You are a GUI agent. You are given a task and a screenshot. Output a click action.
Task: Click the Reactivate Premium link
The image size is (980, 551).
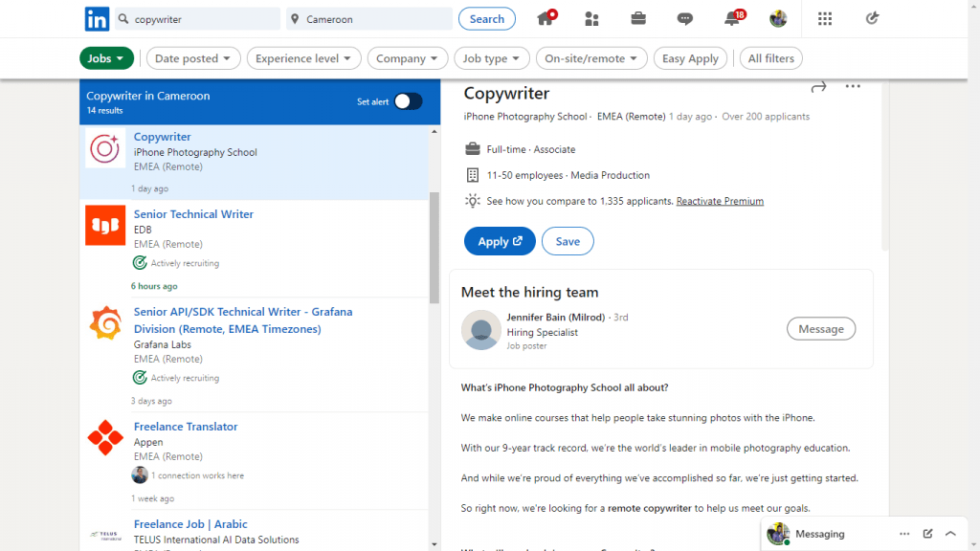click(x=720, y=201)
